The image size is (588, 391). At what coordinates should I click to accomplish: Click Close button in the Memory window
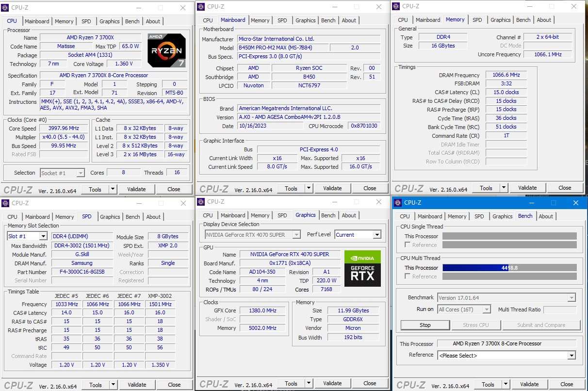click(x=565, y=188)
